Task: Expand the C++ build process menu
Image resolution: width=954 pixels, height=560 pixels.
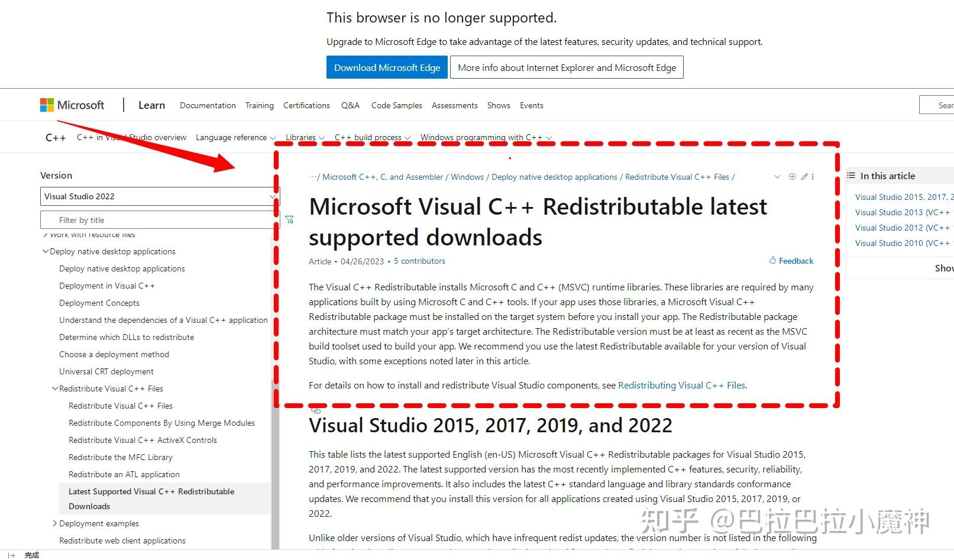Action: [373, 137]
